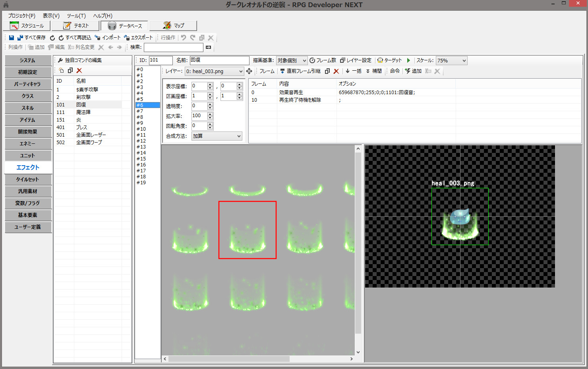The width and height of the screenshot is (588, 369).
Task: Increase the 拡大率 value with up arrow
Action: point(210,114)
